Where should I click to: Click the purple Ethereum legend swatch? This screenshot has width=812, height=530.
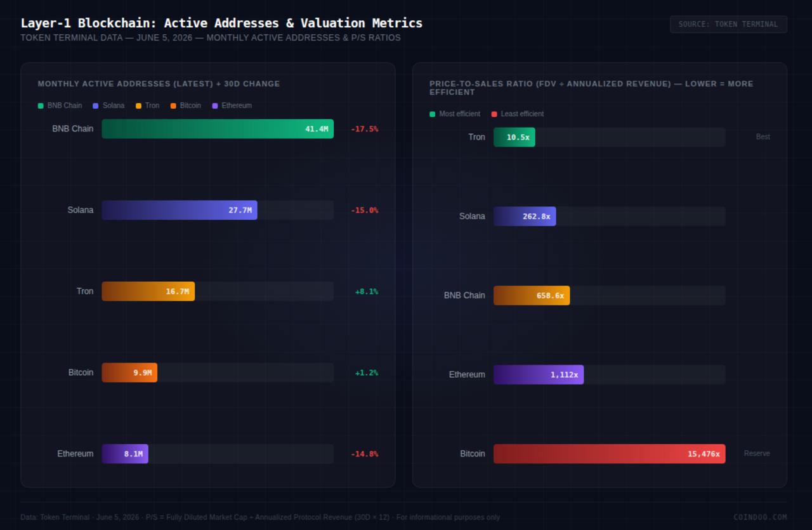[215, 106]
